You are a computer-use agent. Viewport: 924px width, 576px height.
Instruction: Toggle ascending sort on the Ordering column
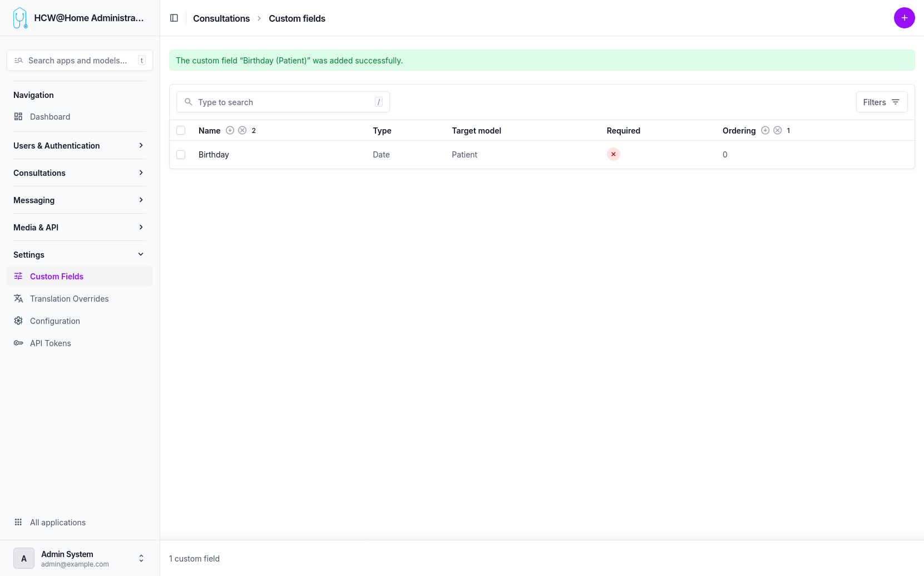coord(765,130)
